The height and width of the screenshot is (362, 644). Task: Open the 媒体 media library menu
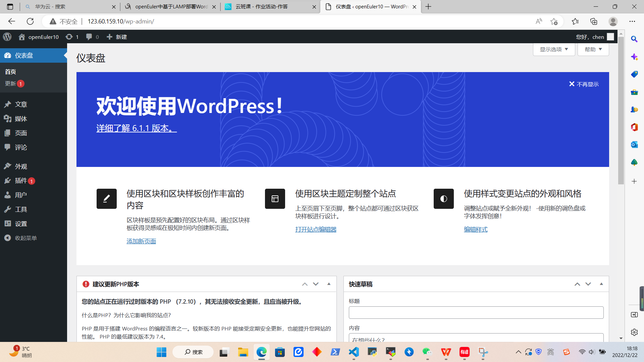pos(21,119)
